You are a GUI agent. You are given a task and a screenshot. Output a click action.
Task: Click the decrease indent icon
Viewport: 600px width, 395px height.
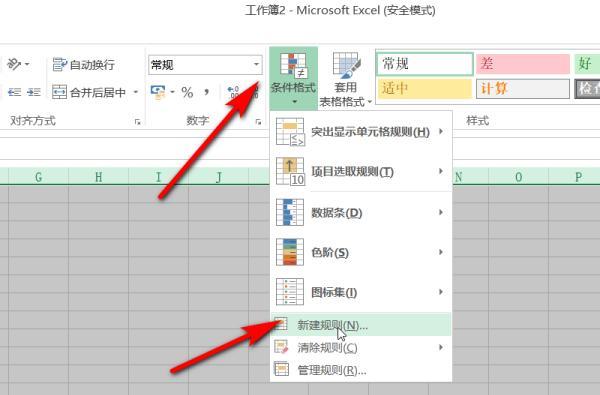pos(14,92)
